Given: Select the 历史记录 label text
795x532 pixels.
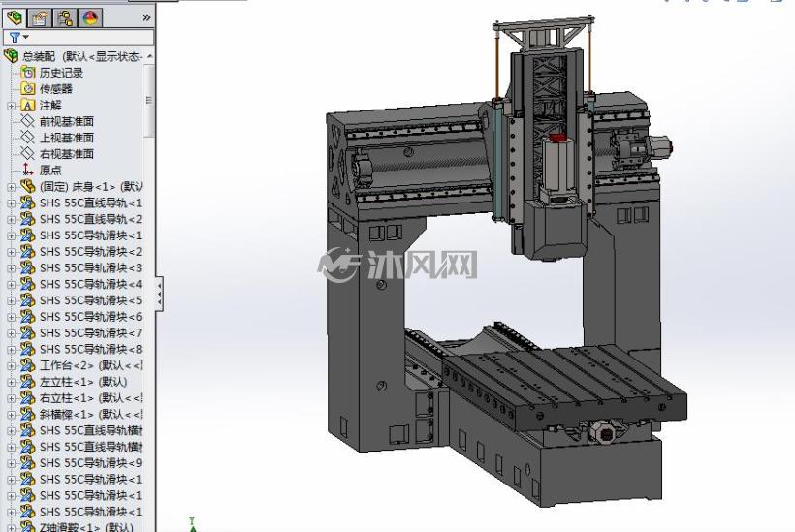Looking at the screenshot, I should [61, 73].
